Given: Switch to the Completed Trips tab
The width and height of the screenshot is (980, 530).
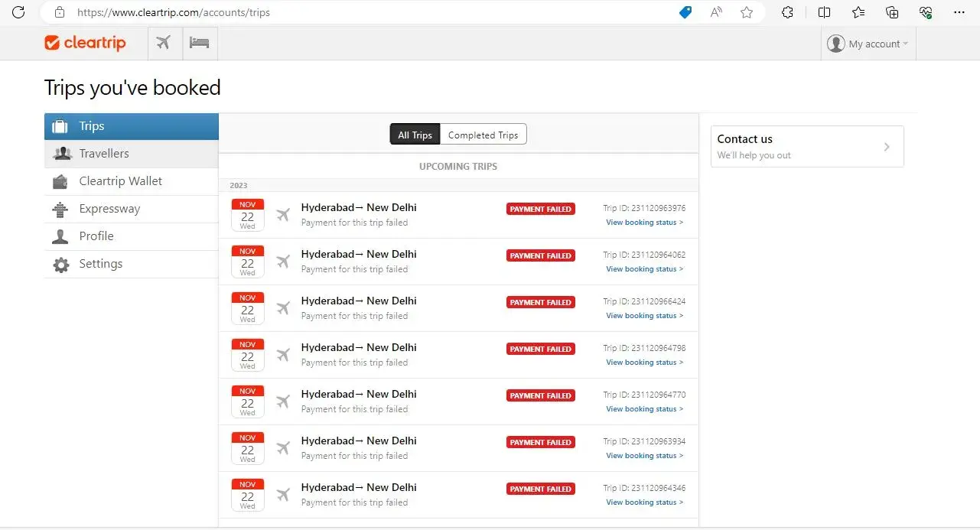Looking at the screenshot, I should (483, 135).
